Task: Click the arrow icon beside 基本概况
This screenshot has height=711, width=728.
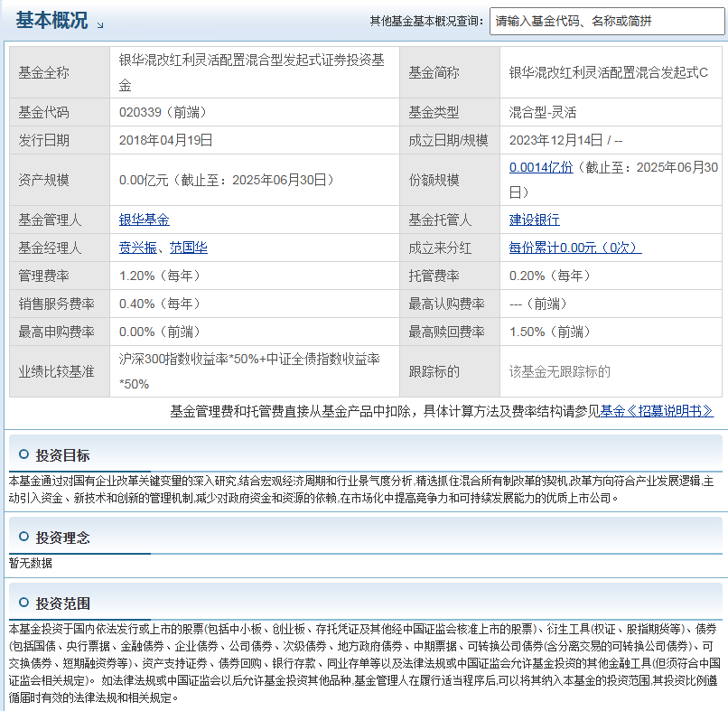Action: tap(100, 25)
